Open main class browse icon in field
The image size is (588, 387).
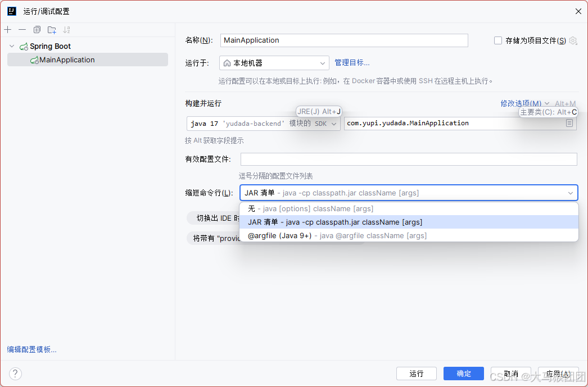click(x=569, y=123)
